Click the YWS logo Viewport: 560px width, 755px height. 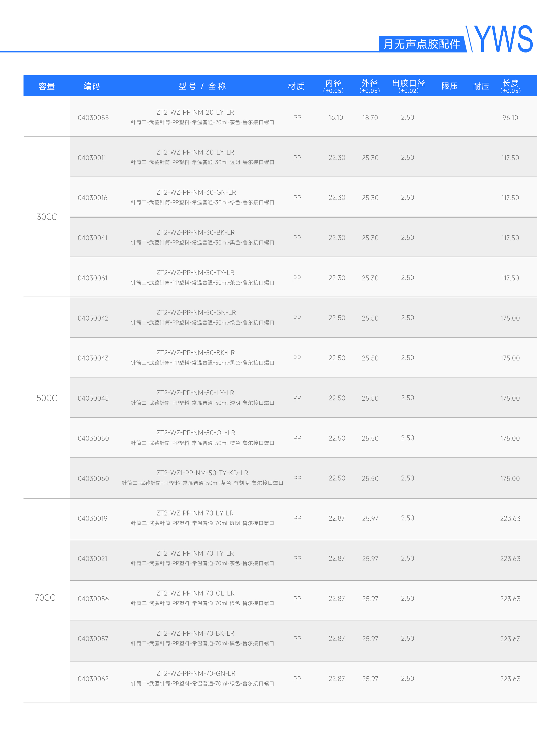pyautogui.click(x=503, y=39)
